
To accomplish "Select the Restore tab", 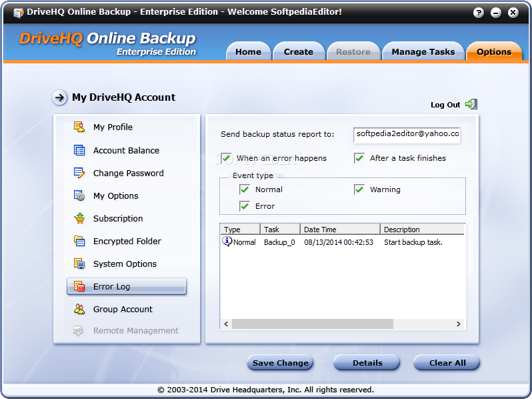I will (353, 51).
